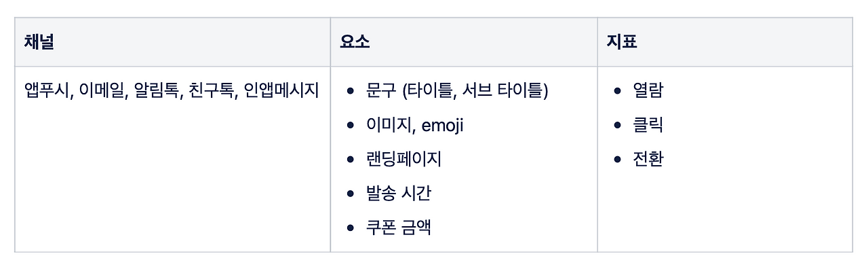Select the 이미지, emoji list item
The height and width of the screenshot is (269, 868).
[x=415, y=125]
